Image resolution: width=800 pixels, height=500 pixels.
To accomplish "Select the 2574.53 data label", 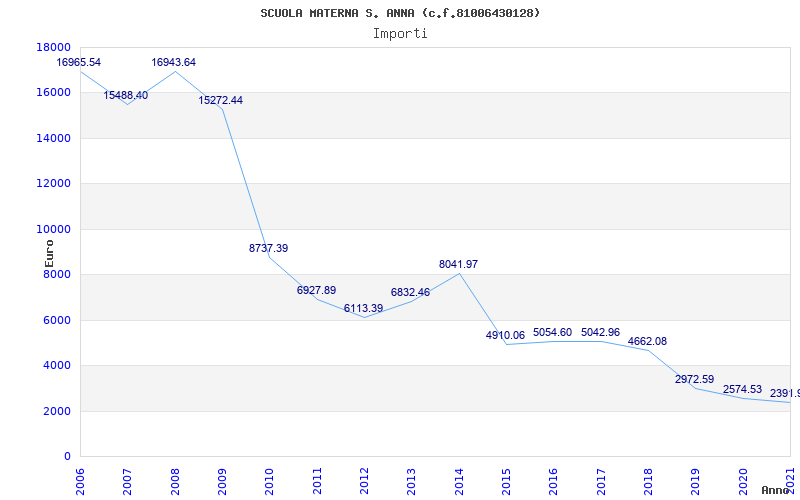I will click(742, 389).
